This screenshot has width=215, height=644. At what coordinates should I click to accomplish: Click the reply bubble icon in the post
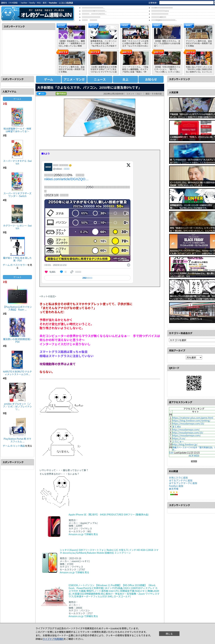point(61,272)
